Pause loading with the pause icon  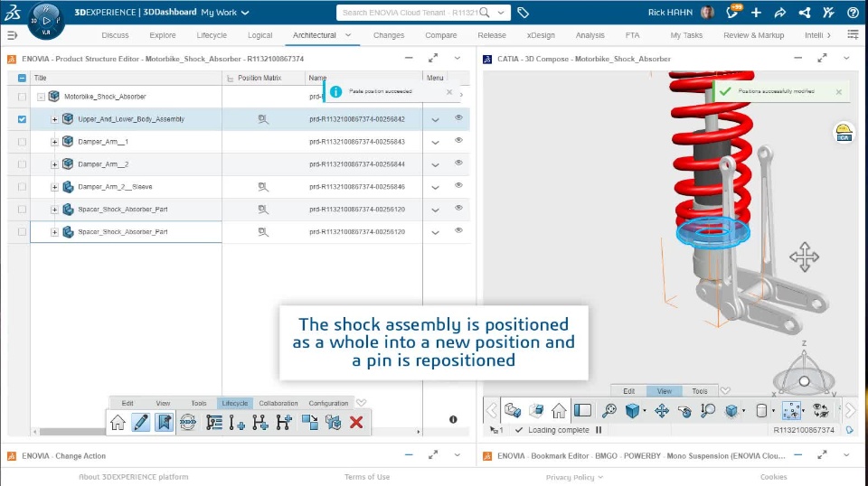pos(599,430)
